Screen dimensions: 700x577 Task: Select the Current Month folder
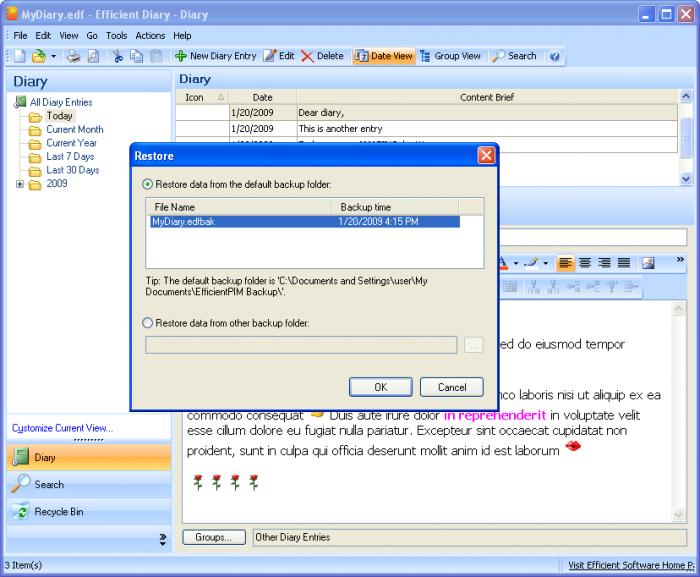(x=75, y=130)
